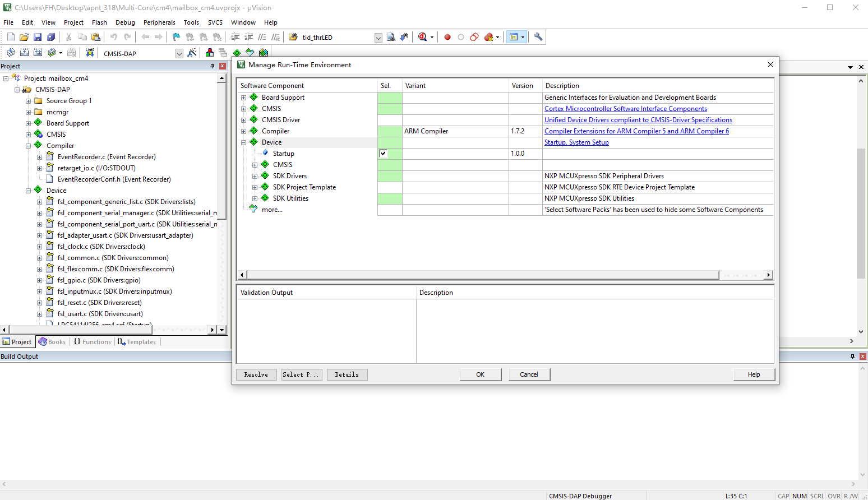This screenshot has width=868, height=500.
Task: Open the Peripherals menu
Action: coord(159,22)
